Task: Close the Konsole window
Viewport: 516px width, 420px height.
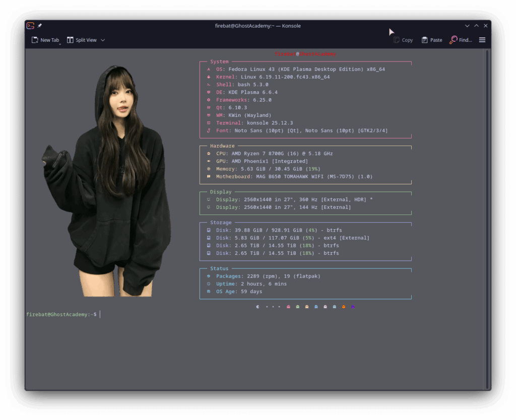Action: 486,26
